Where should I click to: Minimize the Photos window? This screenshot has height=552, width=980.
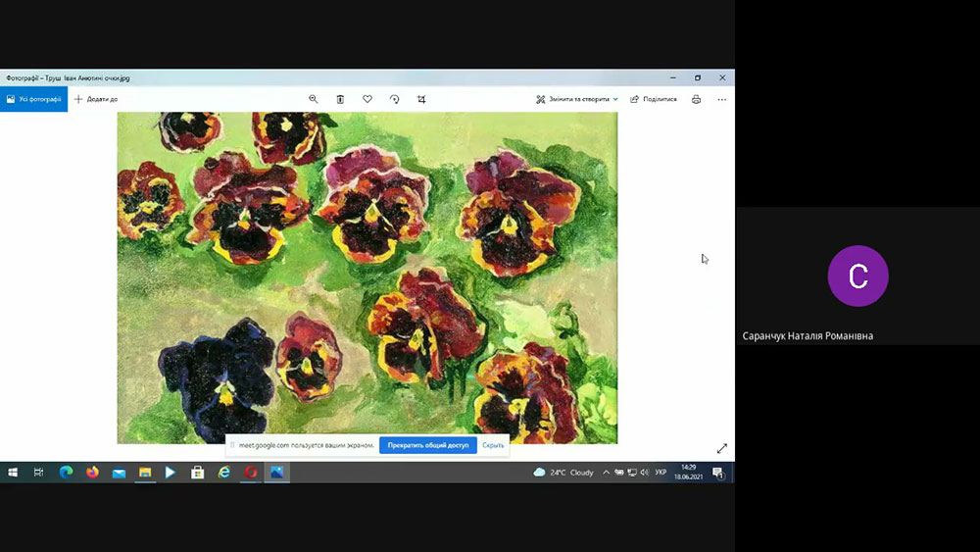[x=673, y=77]
